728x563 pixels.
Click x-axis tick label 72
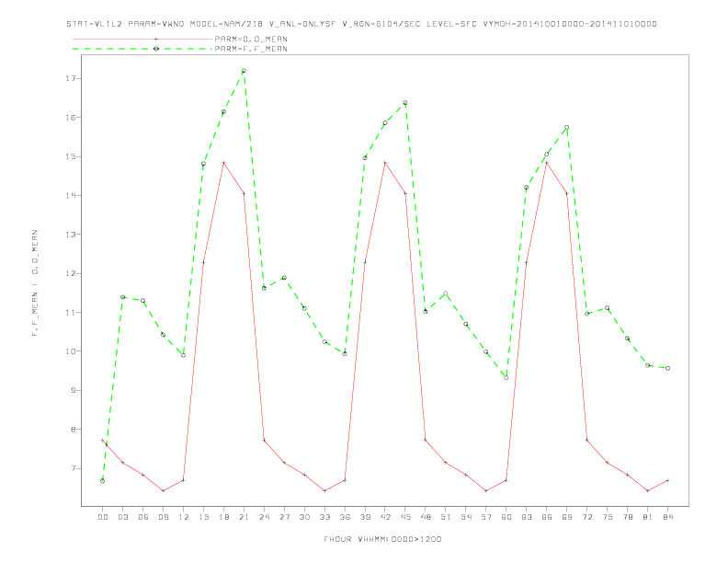[586, 517]
